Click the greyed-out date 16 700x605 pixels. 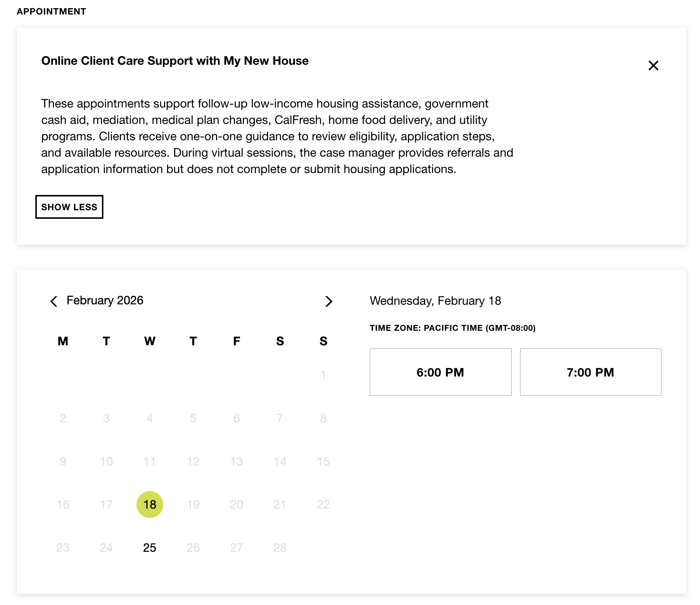(x=63, y=505)
